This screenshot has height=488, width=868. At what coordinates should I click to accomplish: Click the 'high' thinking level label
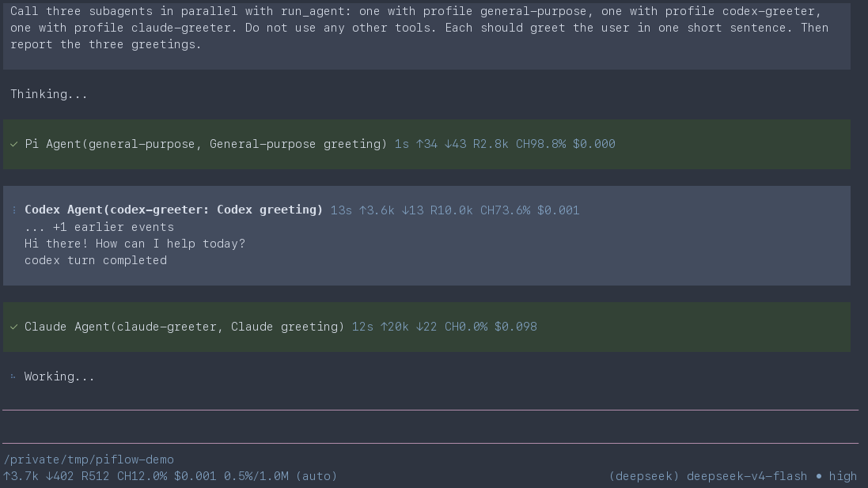[x=843, y=476]
